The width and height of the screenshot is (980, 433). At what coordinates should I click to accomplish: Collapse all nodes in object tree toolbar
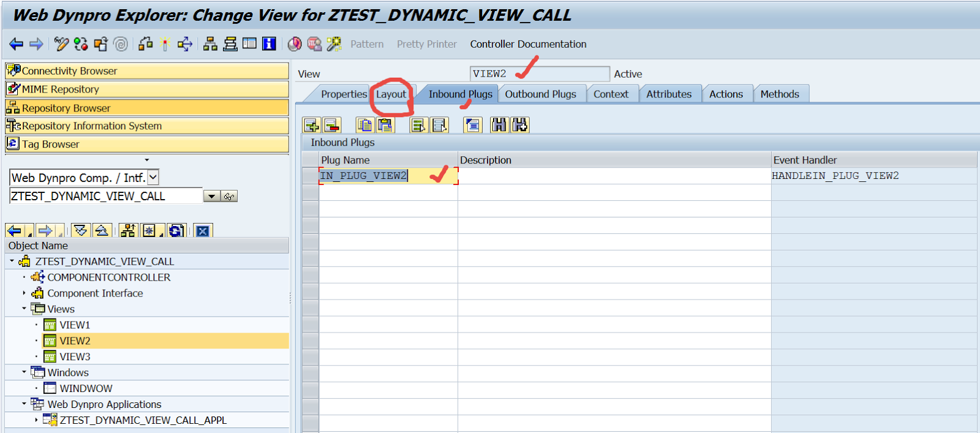tap(102, 231)
